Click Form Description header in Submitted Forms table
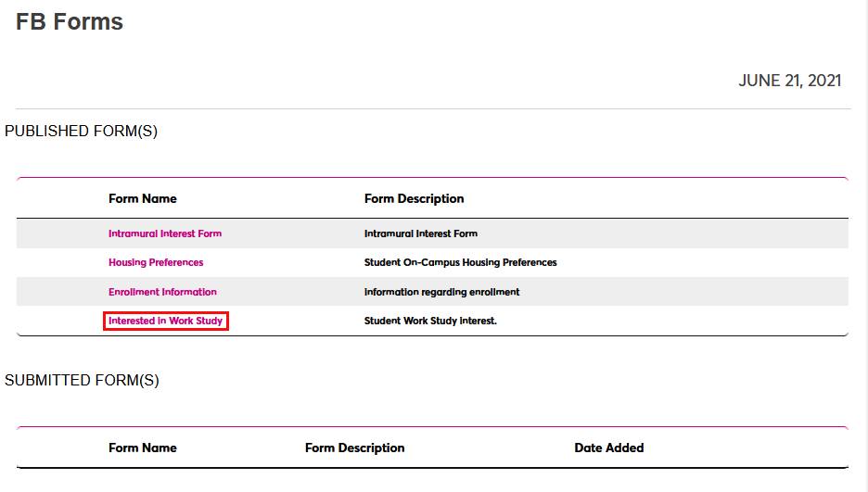The image size is (868, 492). (x=354, y=448)
